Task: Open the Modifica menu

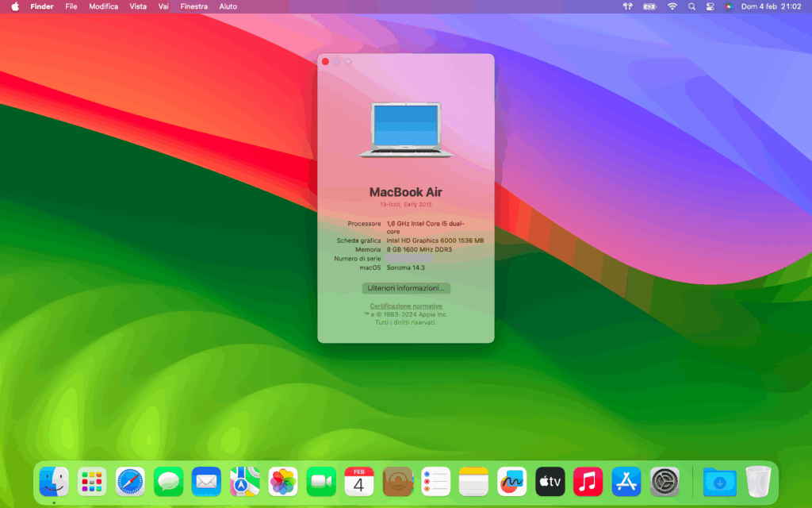Action: [104, 6]
